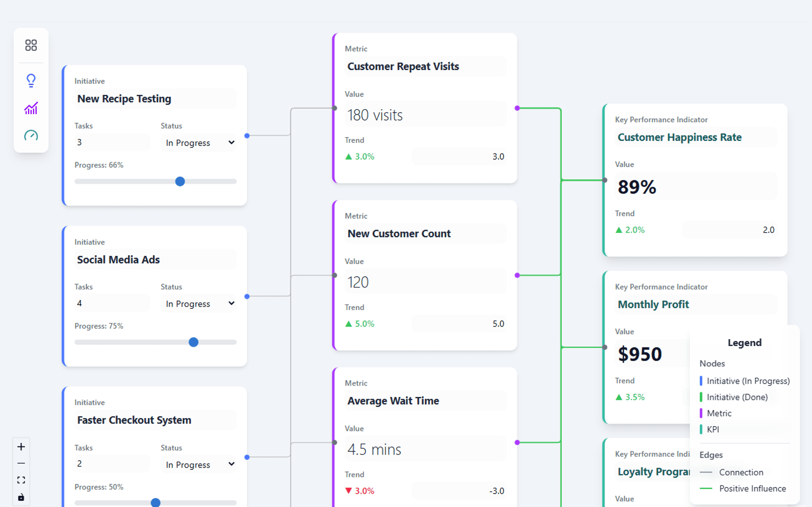Open New Recipe Testing status dropdown
This screenshot has height=507, width=812.
pos(199,143)
